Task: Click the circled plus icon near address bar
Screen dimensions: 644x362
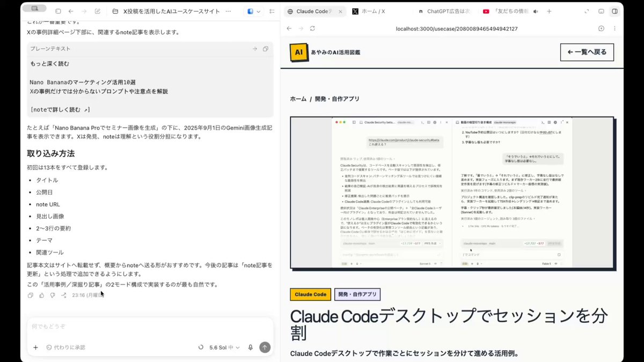Action: [x=601, y=28]
